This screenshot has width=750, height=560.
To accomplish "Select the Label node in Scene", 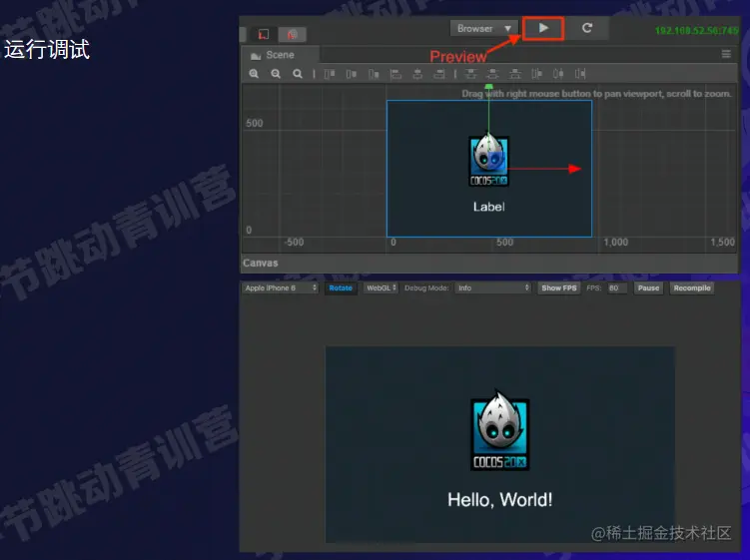I will click(488, 207).
